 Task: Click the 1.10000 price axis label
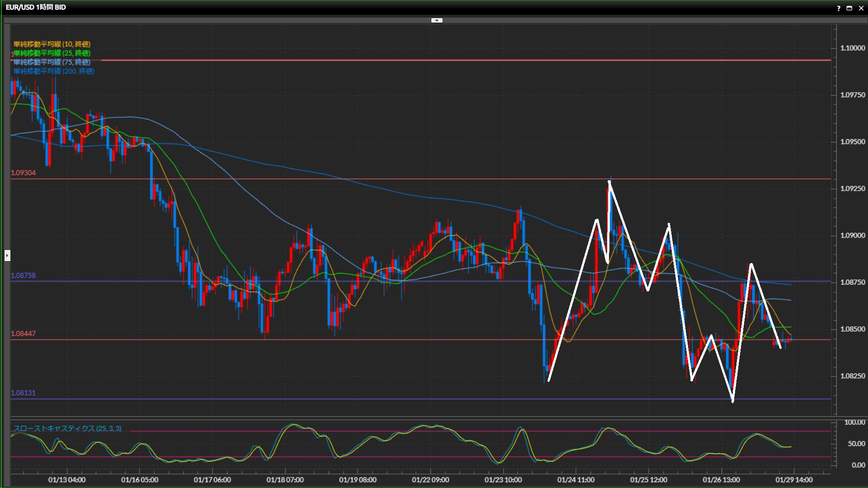[x=852, y=48]
